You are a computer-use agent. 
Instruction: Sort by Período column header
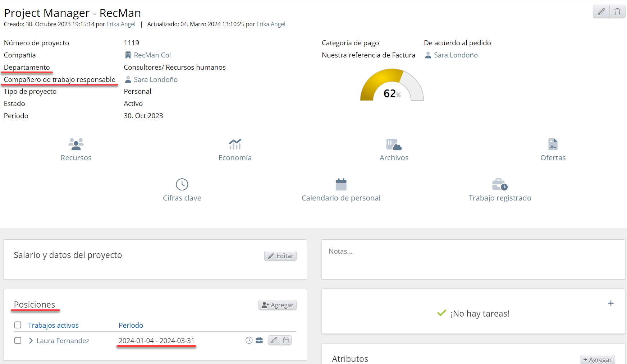(131, 325)
